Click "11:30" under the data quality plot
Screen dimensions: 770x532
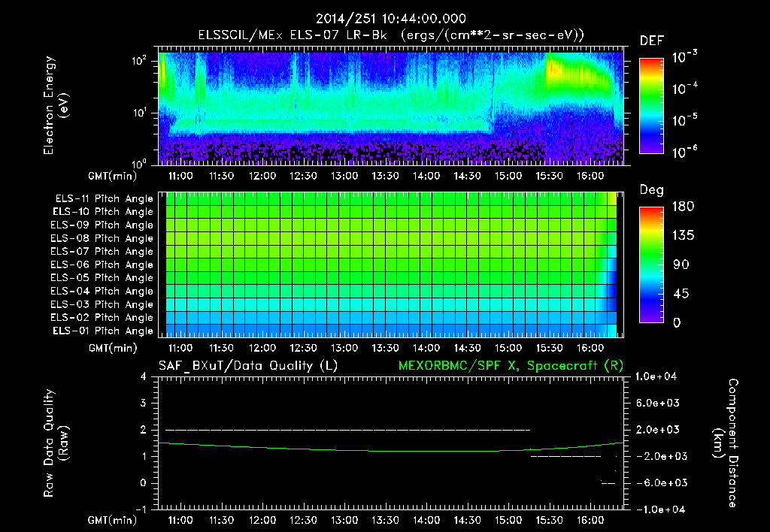(x=222, y=520)
